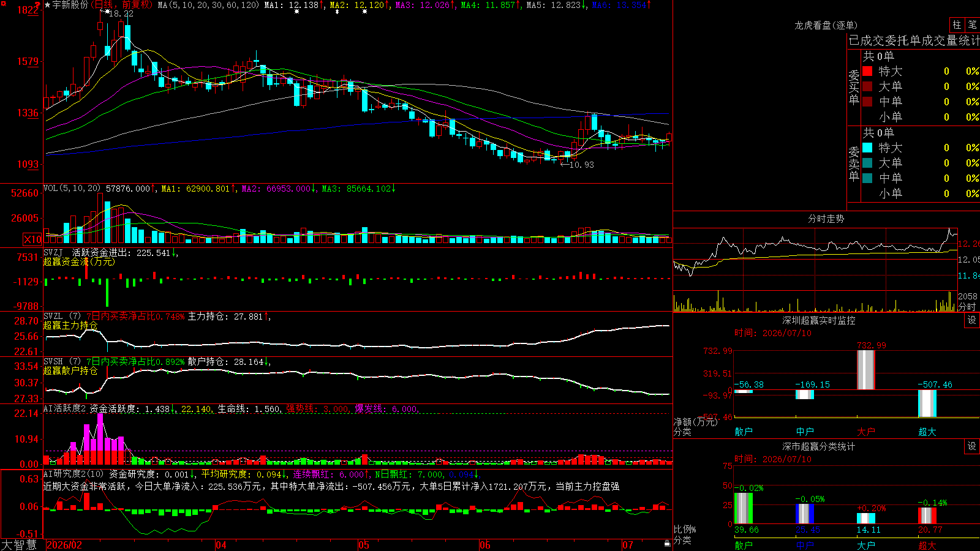Click the blue 中户 25.45 bar in 深市超赢分类统计
980x551 pixels.
805,514
